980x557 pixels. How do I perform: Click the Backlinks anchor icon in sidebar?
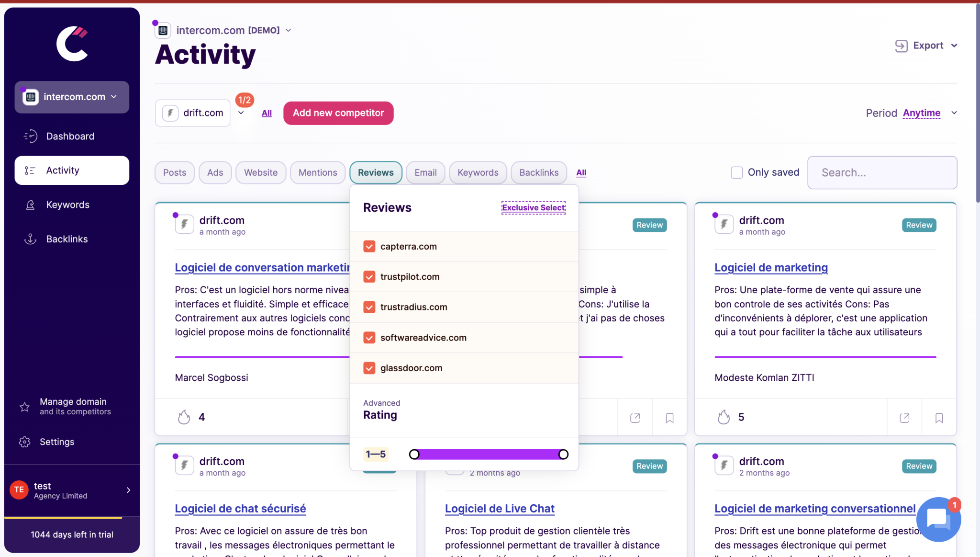click(x=30, y=239)
